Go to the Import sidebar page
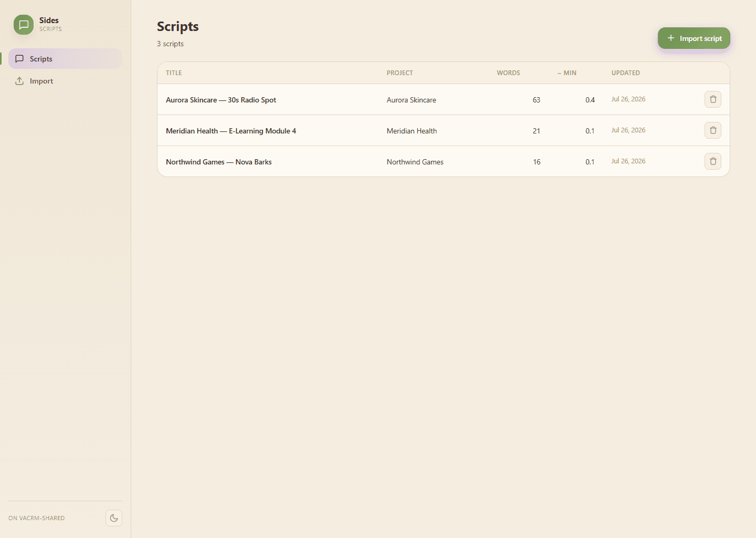Screen dimensions: 756x538 tap(65, 81)
